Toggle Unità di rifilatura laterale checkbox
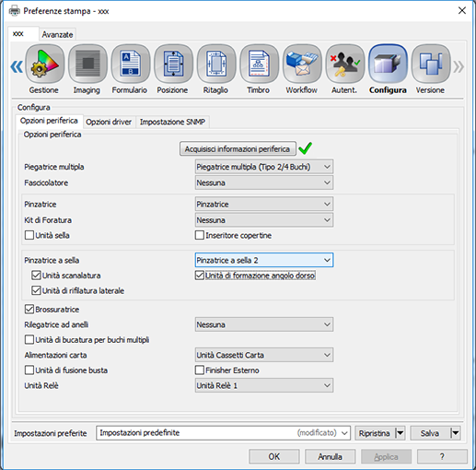 36,290
